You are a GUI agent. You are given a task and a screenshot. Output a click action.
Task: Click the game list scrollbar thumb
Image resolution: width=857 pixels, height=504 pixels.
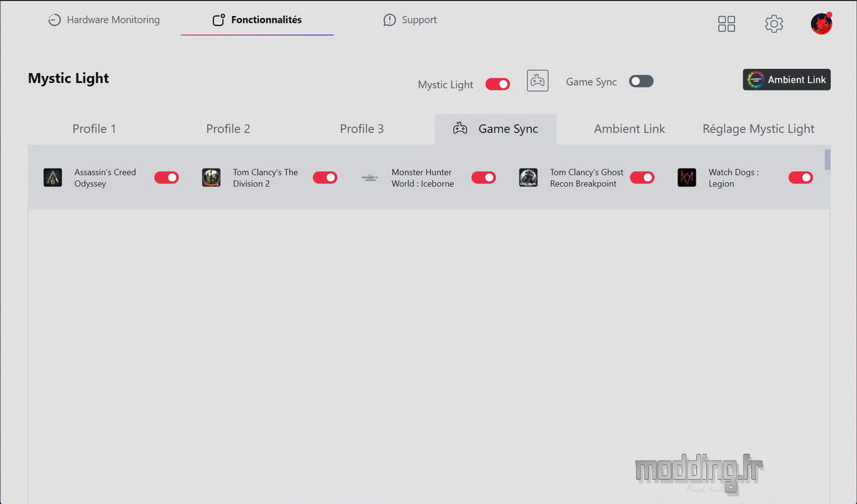[828, 160]
